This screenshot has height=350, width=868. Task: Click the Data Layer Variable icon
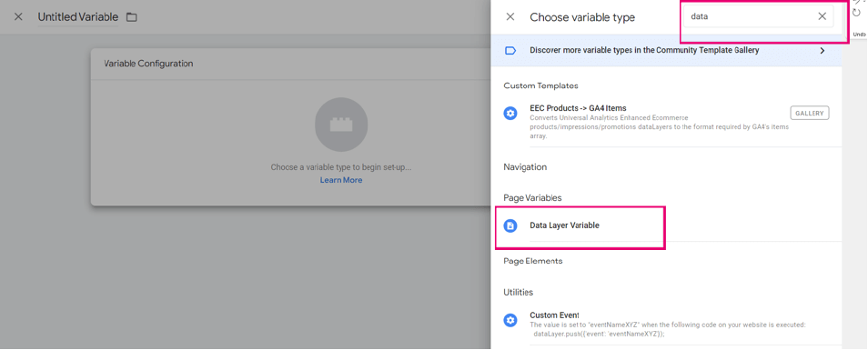pos(510,225)
